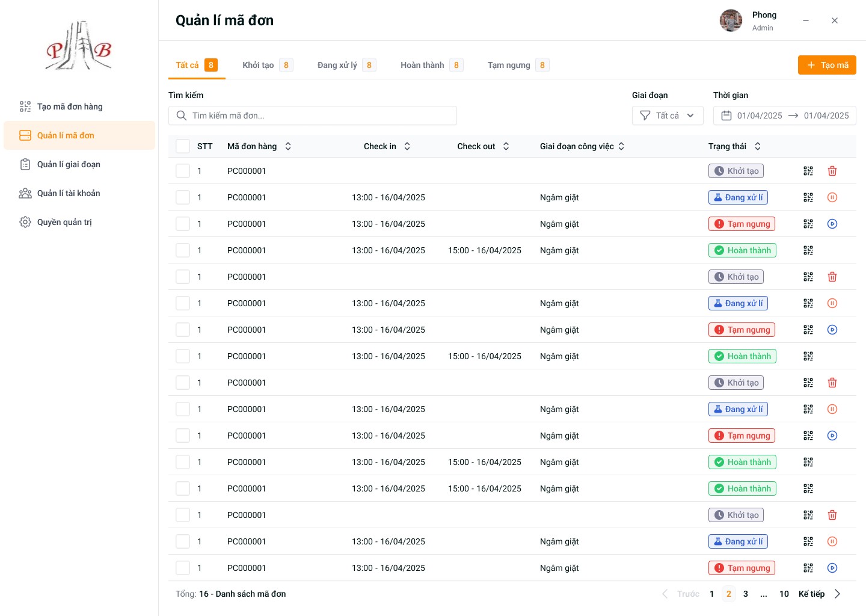
Task: Open the Thời gian start date picker
Action: (x=760, y=115)
